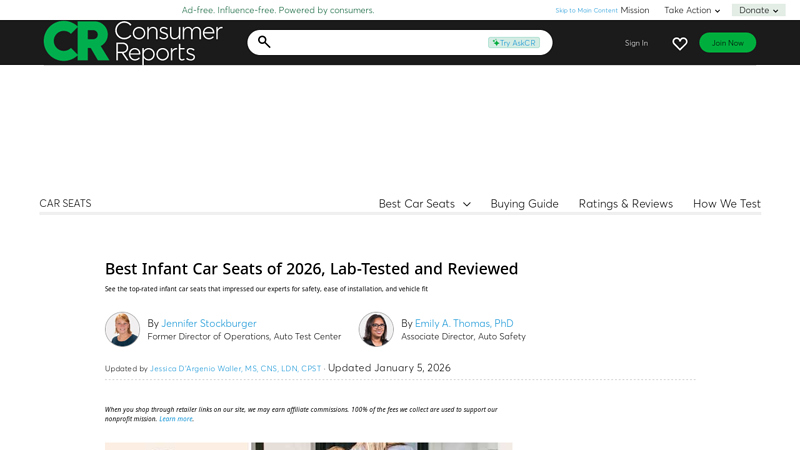Click the Consumer Reports logo
The height and width of the screenshot is (450, 800).
(x=133, y=42)
